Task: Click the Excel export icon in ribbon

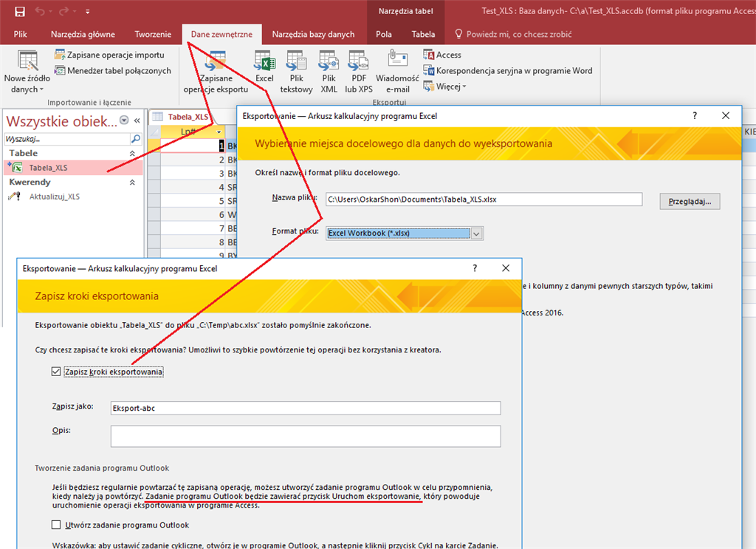Action: (264, 62)
